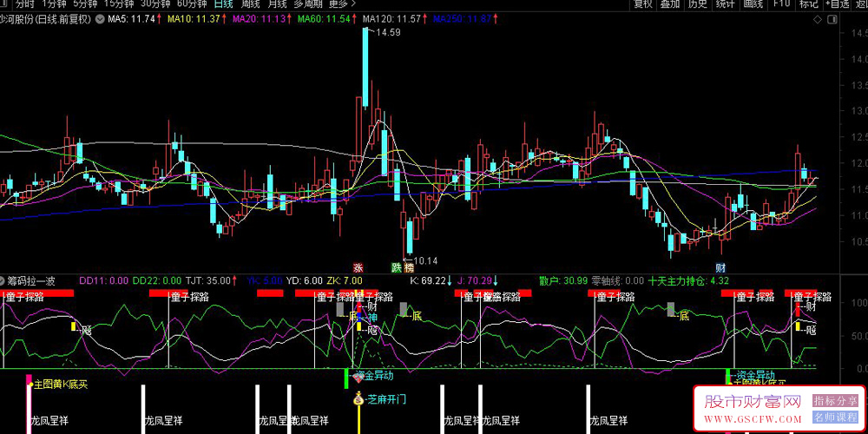
Task: Click the YD: 6.00 value
Action: (306, 280)
